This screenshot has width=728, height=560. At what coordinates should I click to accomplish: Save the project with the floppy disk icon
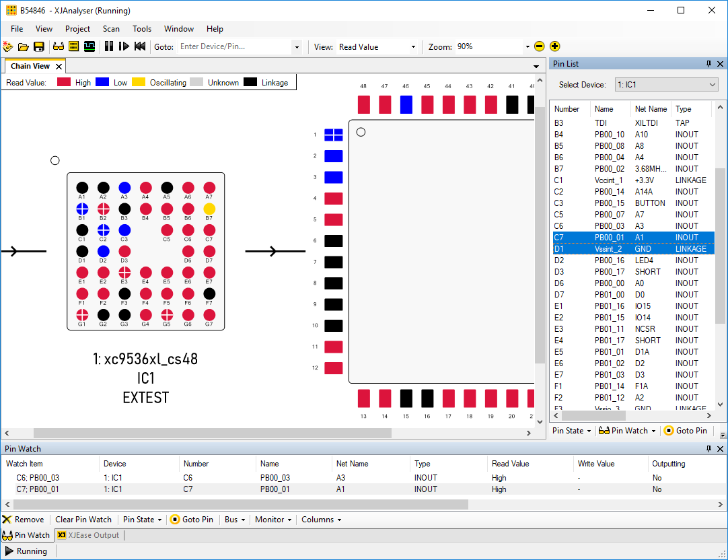(x=39, y=46)
